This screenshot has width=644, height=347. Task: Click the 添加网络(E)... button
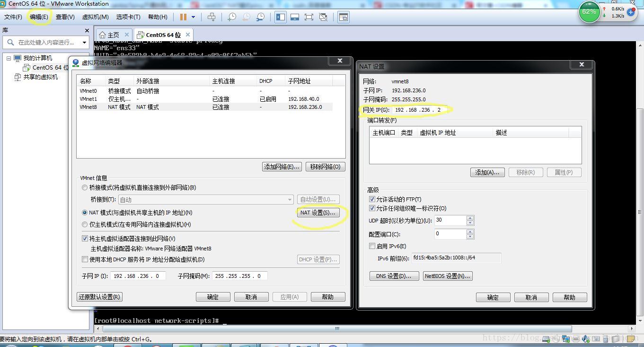point(282,167)
